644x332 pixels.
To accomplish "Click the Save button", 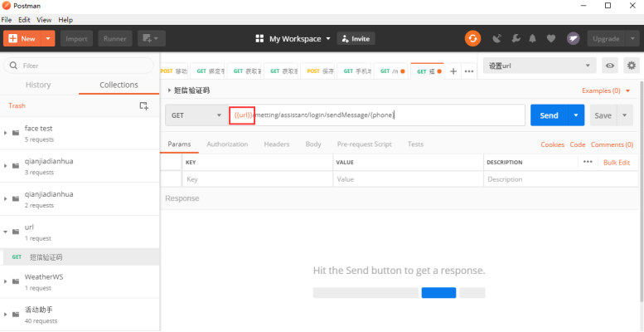I will [603, 115].
